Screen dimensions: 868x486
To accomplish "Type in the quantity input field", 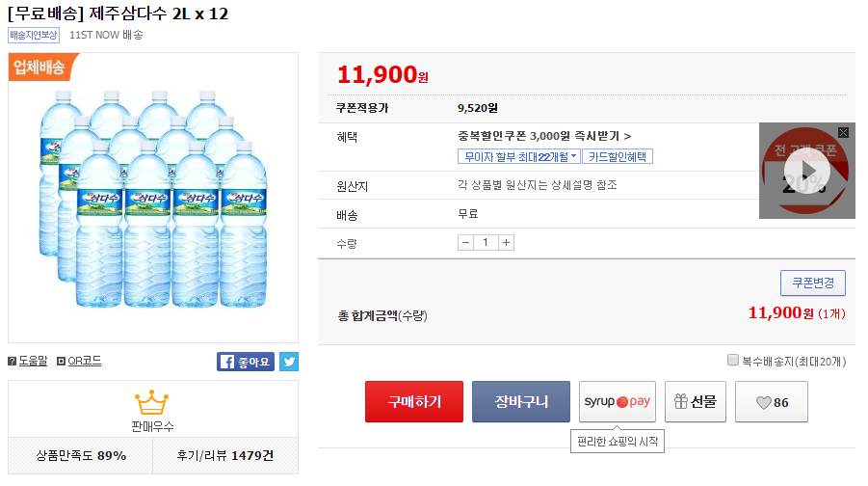I will (487, 242).
